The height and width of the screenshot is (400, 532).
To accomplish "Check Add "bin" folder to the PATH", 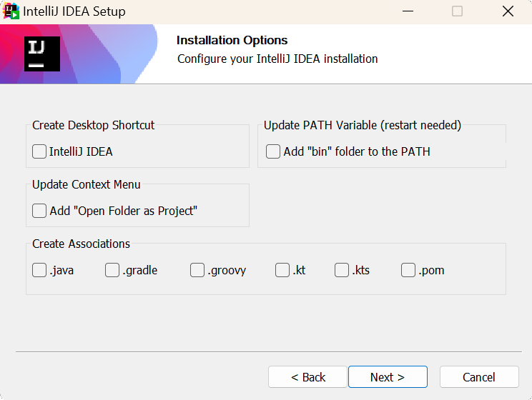I will pos(273,151).
